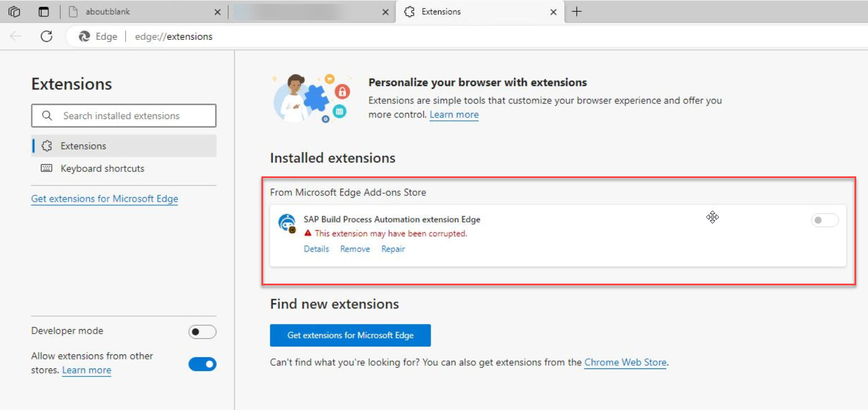Click the Edge logo in address bar
Viewport: 868px width, 410px height.
84,37
